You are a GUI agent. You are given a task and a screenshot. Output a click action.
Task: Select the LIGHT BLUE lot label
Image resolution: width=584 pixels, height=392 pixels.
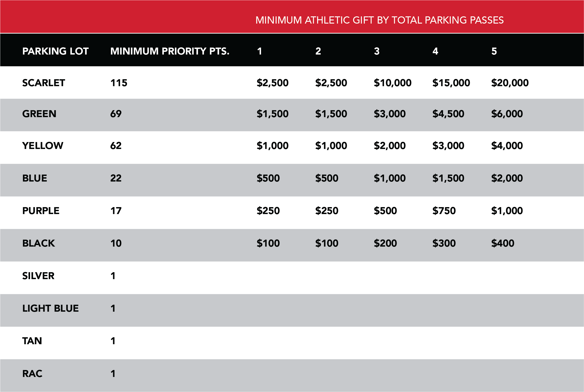(50, 308)
